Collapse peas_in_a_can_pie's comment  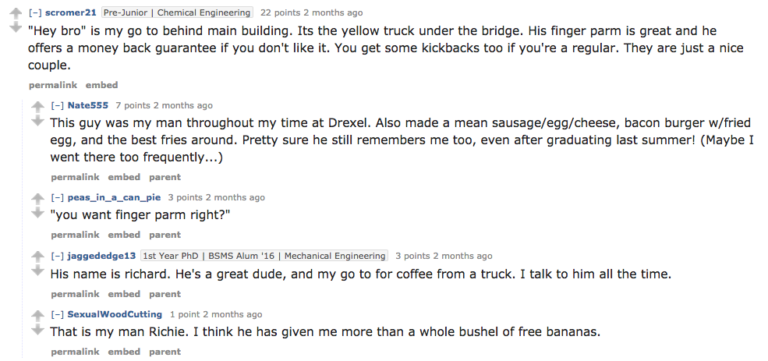[57, 197]
